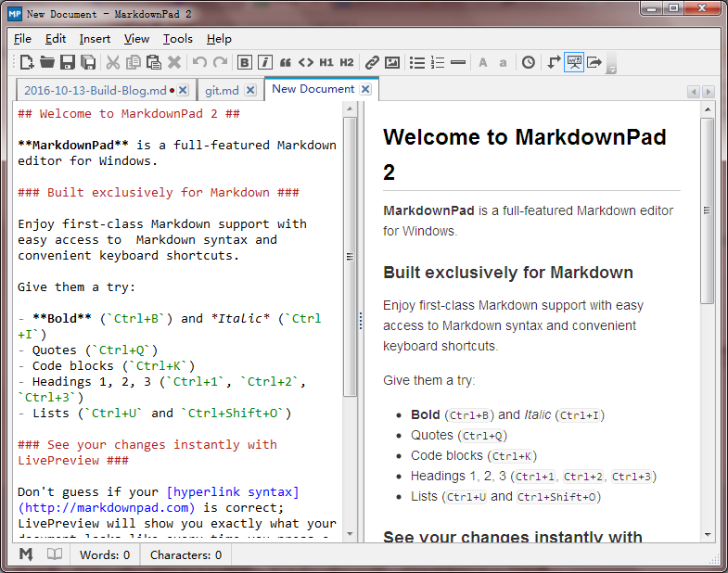Click the Markdown M status bar icon
The width and height of the screenshot is (728, 573).
tap(26, 554)
